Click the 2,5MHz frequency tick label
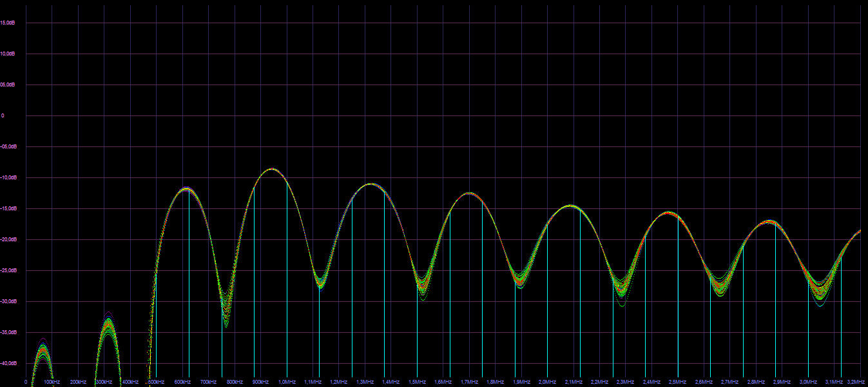The height and width of the screenshot is (387, 868). click(678, 382)
